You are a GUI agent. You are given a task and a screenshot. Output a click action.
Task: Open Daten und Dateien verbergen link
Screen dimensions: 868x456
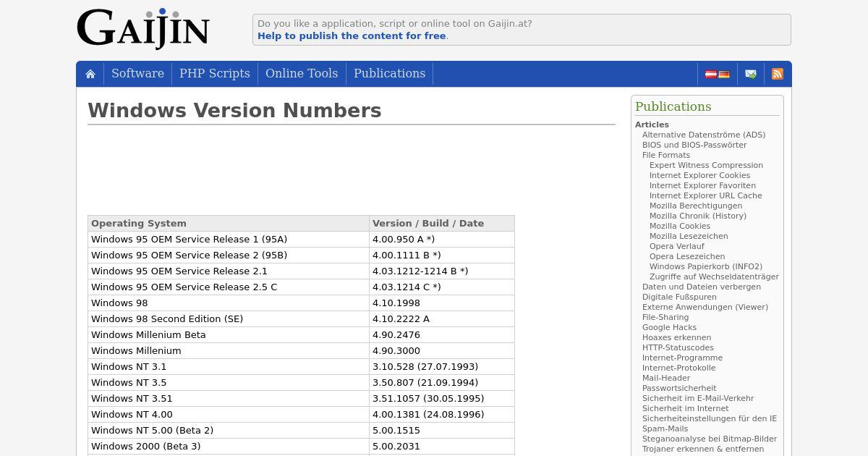(x=702, y=287)
